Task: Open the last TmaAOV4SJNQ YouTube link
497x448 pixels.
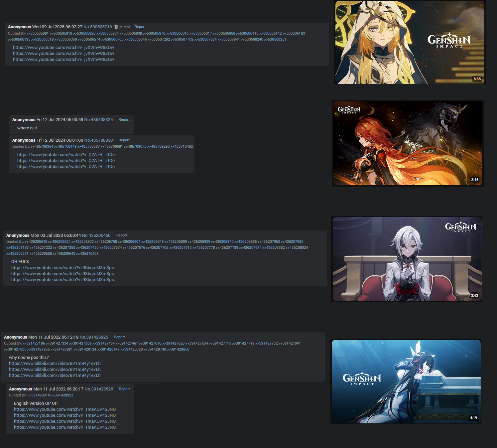Action: pyautogui.click(x=65, y=427)
